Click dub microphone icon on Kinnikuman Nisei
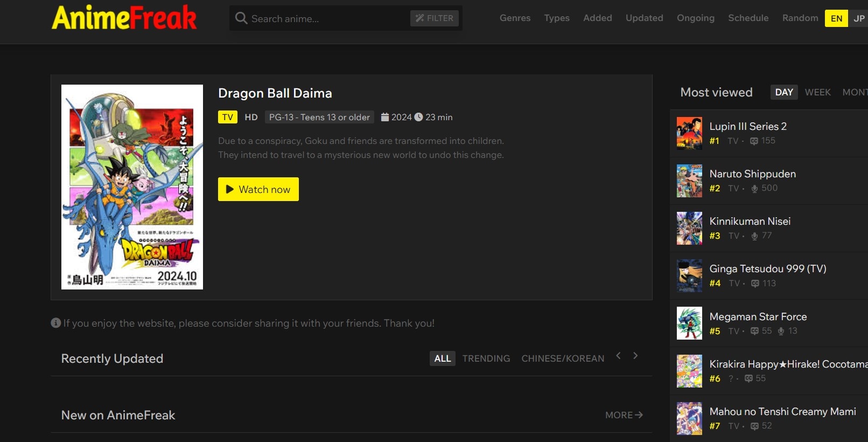 pyautogui.click(x=754, y=236)
